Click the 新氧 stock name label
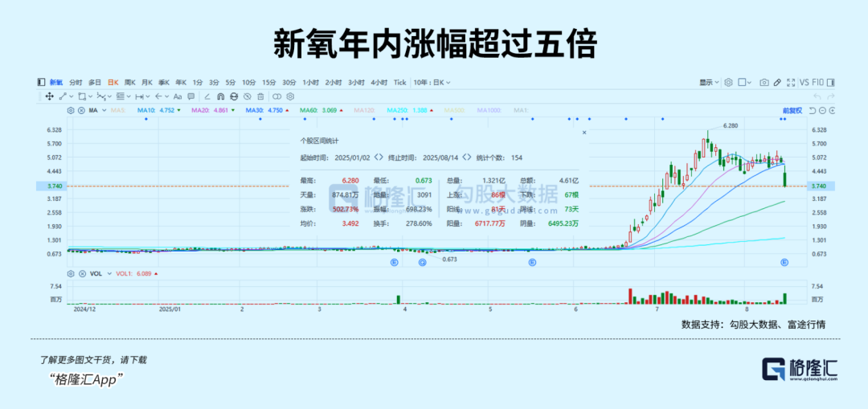Viewport: 868px width, 409px height. click(56, 83)
